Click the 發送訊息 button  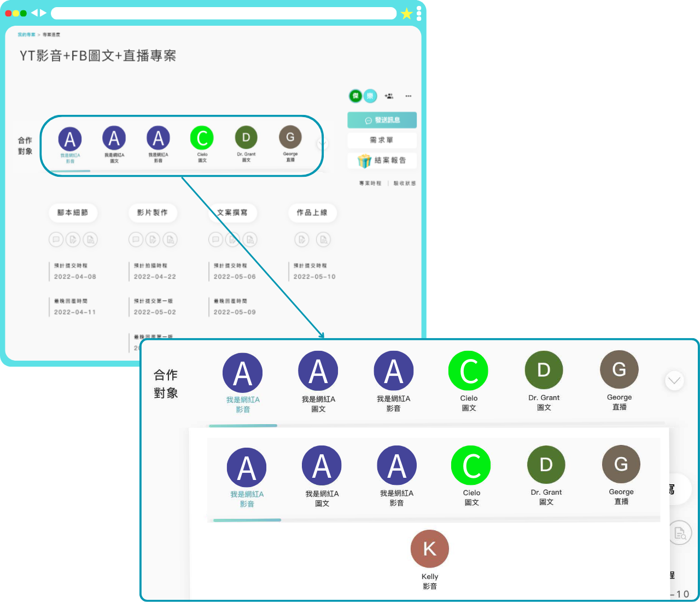[x=382, y=120]
